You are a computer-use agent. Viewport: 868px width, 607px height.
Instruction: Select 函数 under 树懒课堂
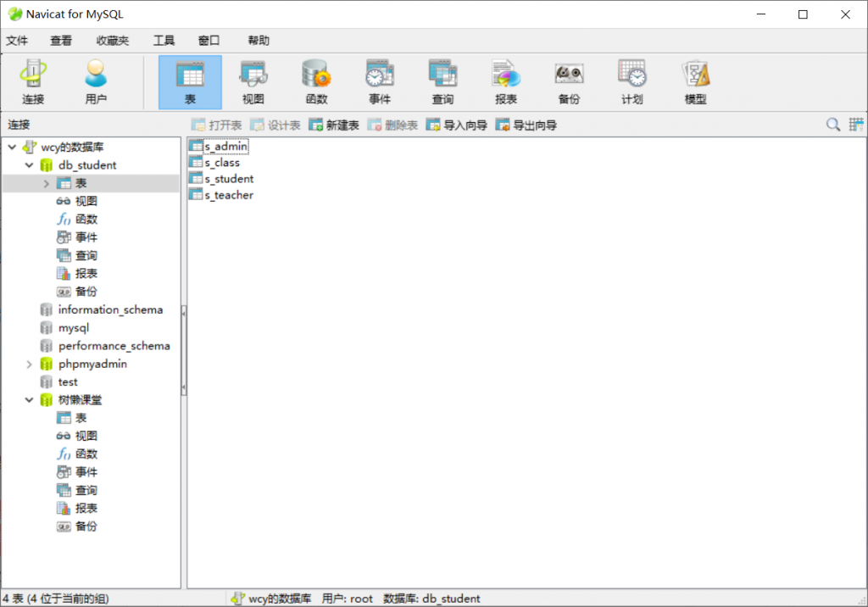click(77, 454)
